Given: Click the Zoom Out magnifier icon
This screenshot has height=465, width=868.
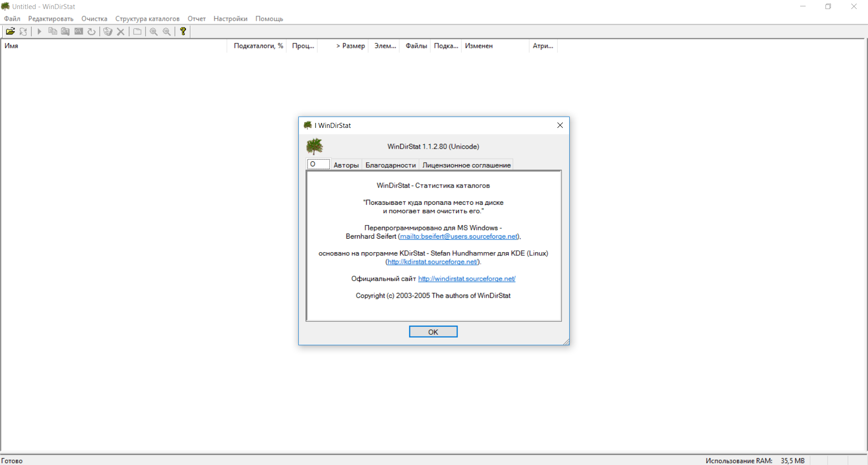Looking at the screenshot, I should coord(167,31).
